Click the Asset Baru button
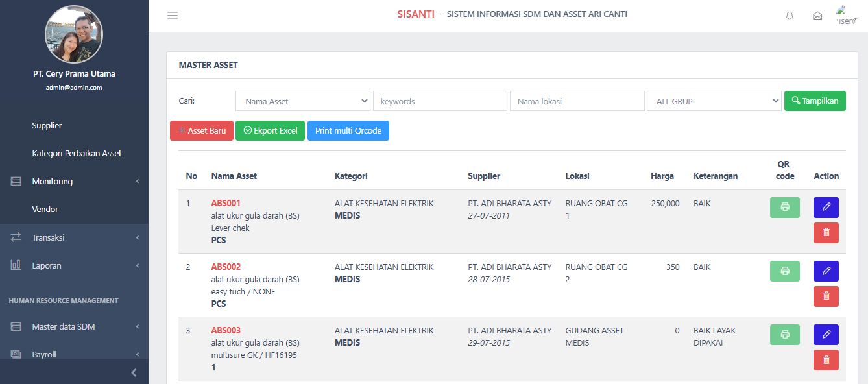The image size is (868, 384). tap(202, 130)
